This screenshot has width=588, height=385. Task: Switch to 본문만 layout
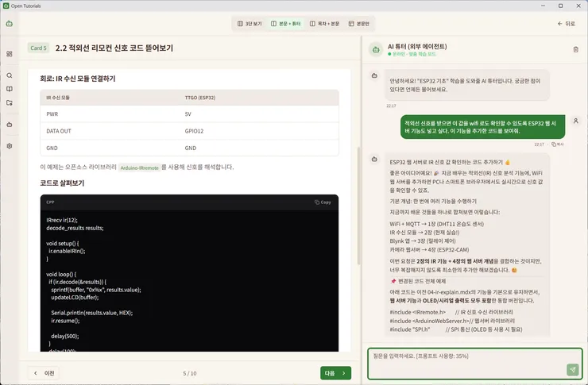pyautogui.click(x=359, y=24)
